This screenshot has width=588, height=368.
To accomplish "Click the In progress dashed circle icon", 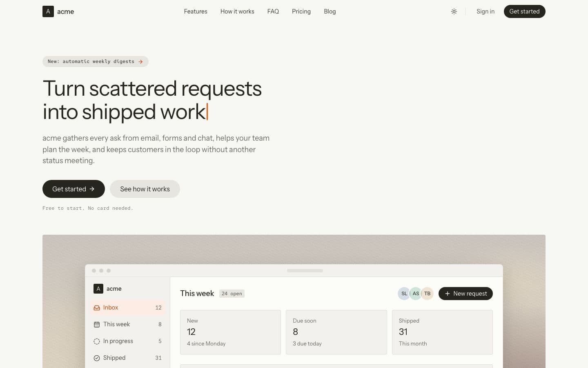I will pos(97,341).
